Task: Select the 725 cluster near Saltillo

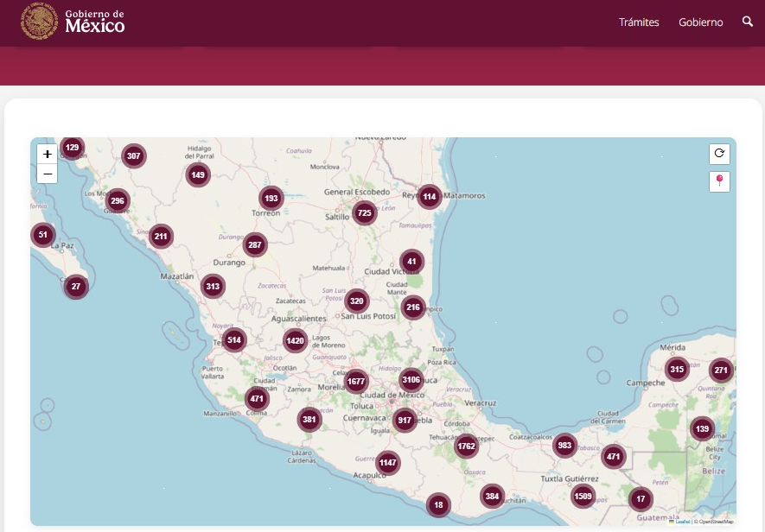Action: [365, 212]
